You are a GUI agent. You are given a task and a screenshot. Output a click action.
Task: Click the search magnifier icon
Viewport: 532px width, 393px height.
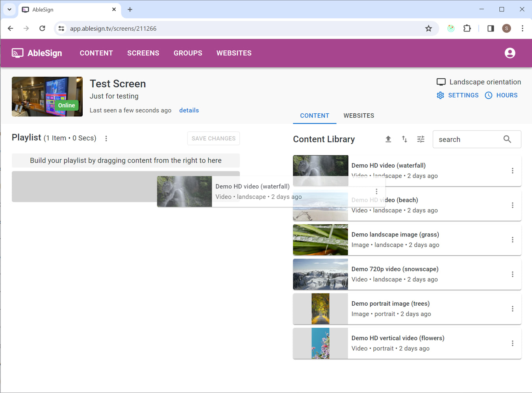pyautogui.click(x=507, y=139)
